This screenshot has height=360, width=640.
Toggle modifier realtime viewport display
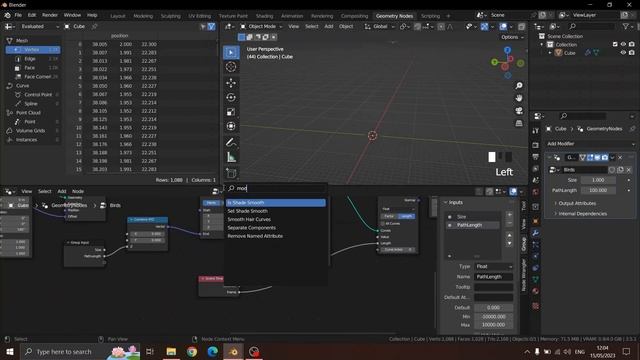597,158
